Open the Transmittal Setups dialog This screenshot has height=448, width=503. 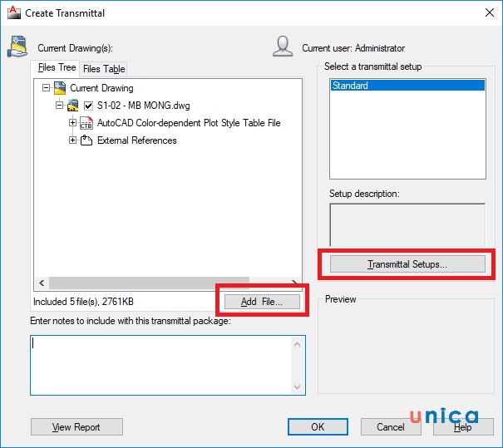[407, 264]
